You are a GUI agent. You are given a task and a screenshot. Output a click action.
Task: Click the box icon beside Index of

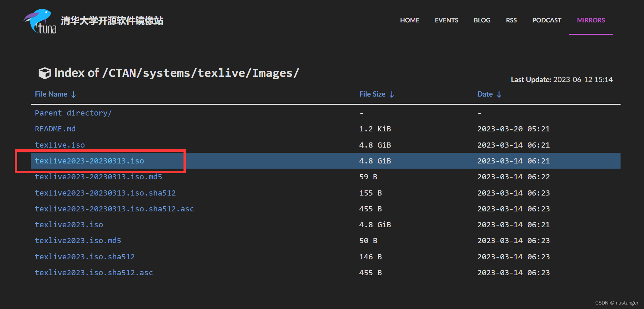(x=45, y=73)
